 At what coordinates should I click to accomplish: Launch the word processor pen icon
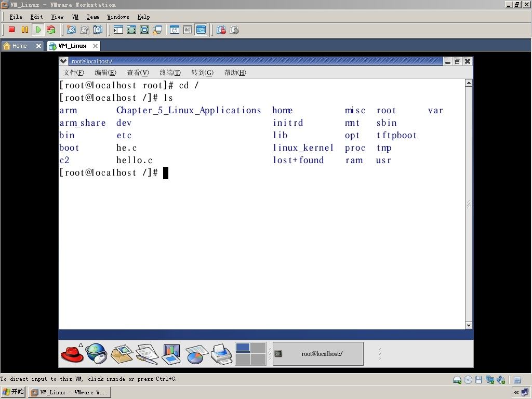tap(147, 354)
